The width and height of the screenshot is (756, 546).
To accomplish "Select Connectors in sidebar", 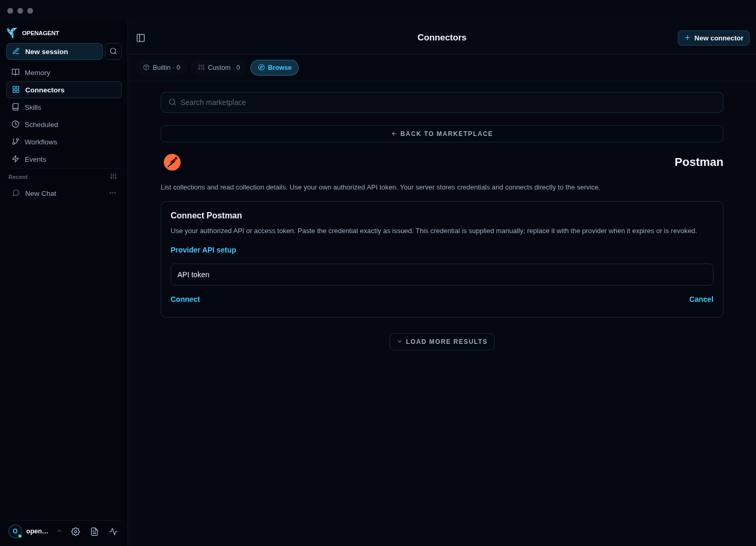I will [64, 90].
